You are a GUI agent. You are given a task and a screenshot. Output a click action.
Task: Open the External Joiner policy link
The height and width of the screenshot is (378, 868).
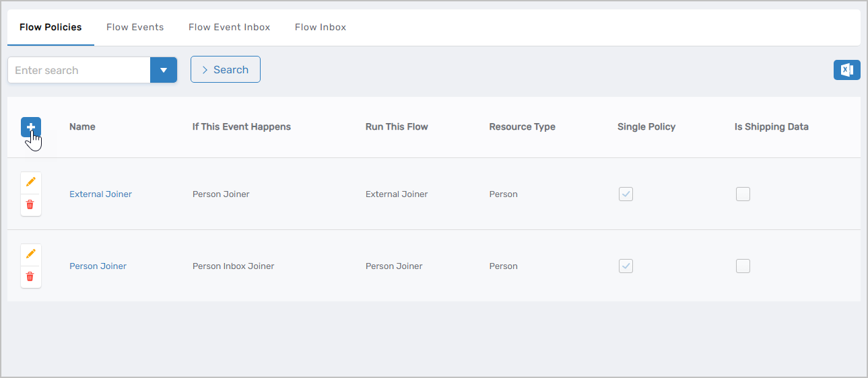tap(100, 194)
